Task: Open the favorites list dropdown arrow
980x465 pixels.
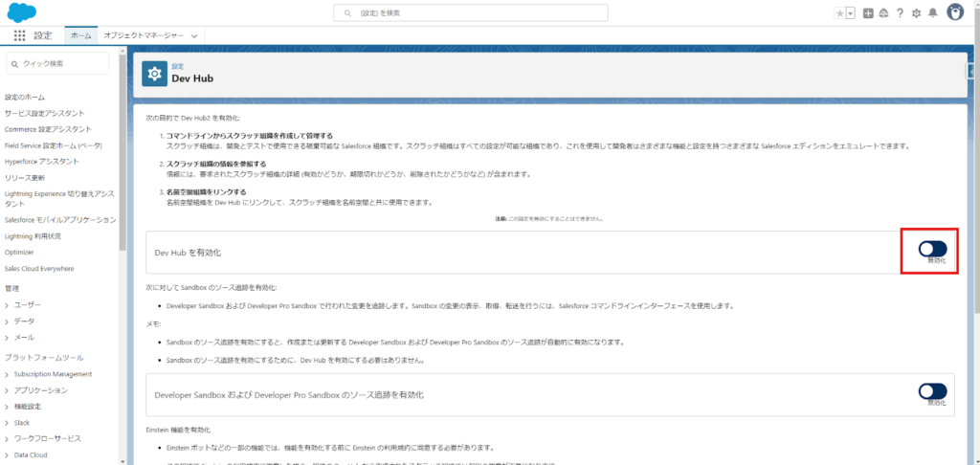Action: 850,13
